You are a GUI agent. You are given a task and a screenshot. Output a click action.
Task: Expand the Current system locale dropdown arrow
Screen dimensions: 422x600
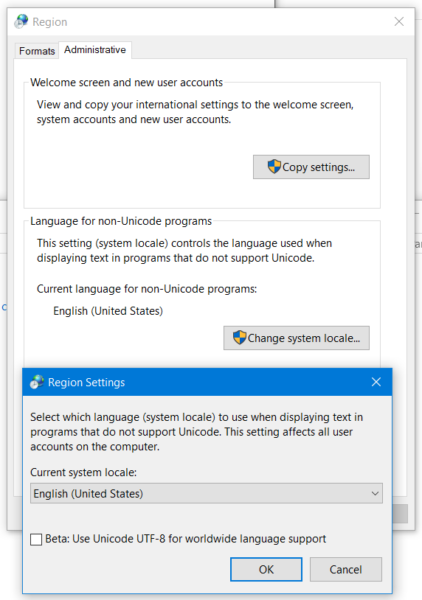tap(375, 494)
